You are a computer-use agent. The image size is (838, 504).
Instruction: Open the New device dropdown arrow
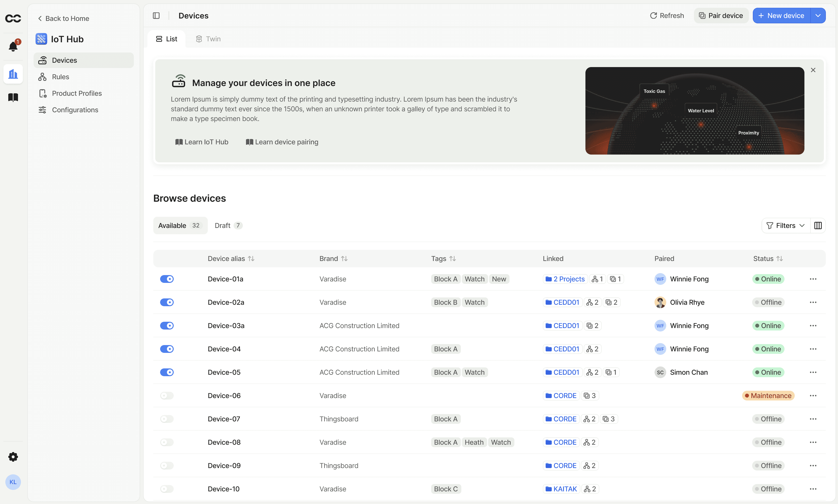pyautogui.click(x=818, y=16)
